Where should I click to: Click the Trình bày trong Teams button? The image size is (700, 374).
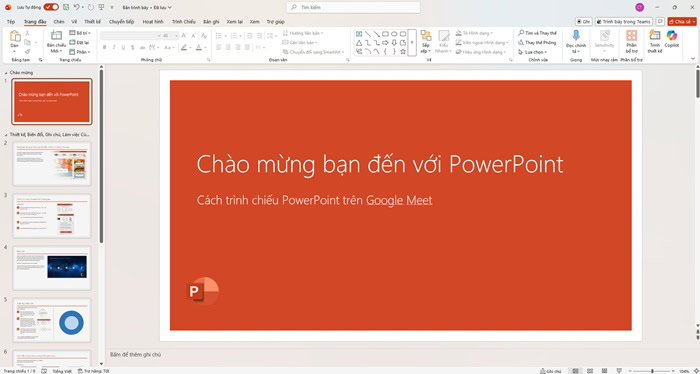(x=624, y=21)
